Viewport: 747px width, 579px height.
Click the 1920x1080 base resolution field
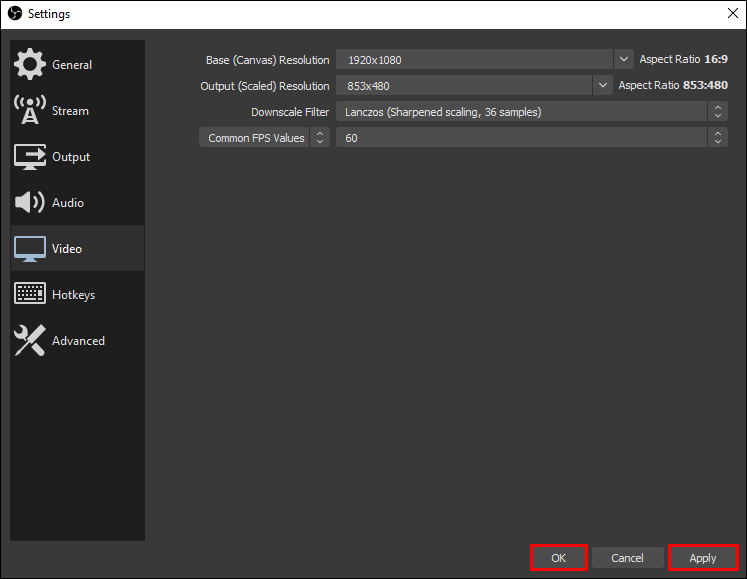pyautogui.click(x=474, y=60)
